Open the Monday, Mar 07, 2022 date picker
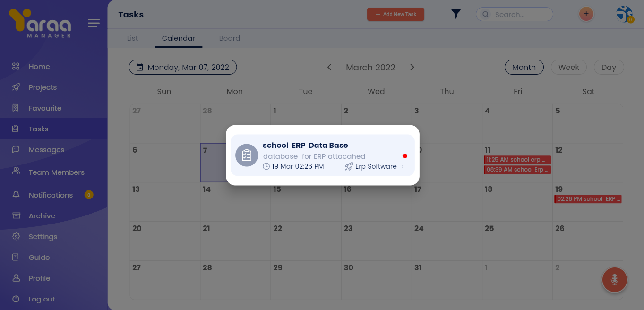This screenshot has width=644, height=310. [183, 67]
